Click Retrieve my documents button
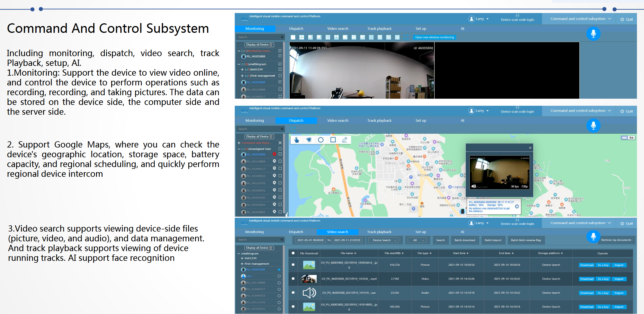Image resolution: width=644 pixels, height=314 pixels. (616, 240)
